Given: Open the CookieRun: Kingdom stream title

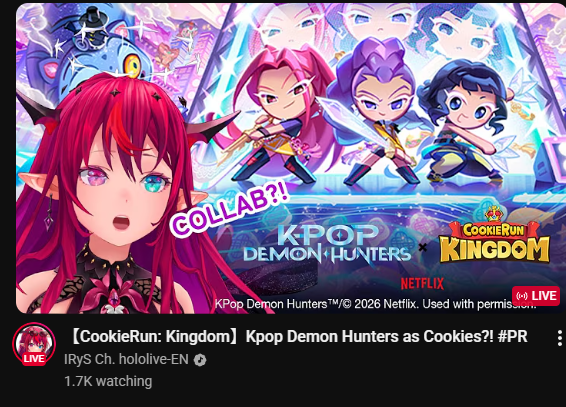Looking at the screenshot, I should click(298, 337).
